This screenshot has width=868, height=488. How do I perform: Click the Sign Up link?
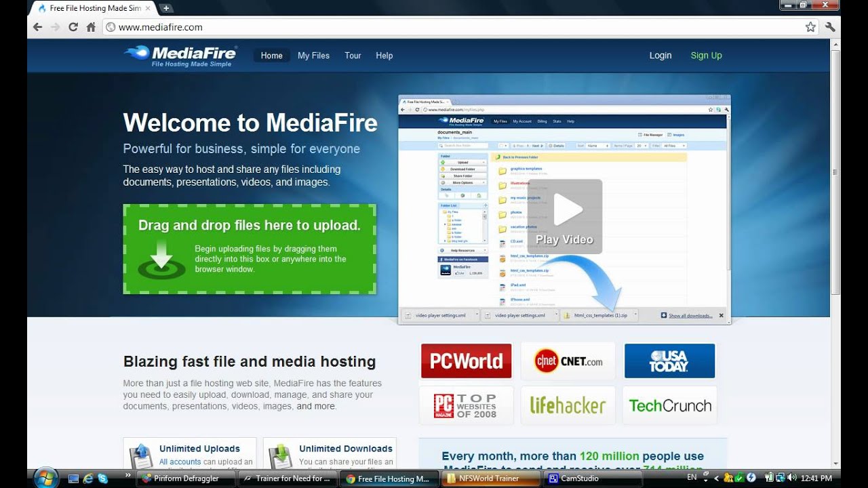(x=707, y=56)
